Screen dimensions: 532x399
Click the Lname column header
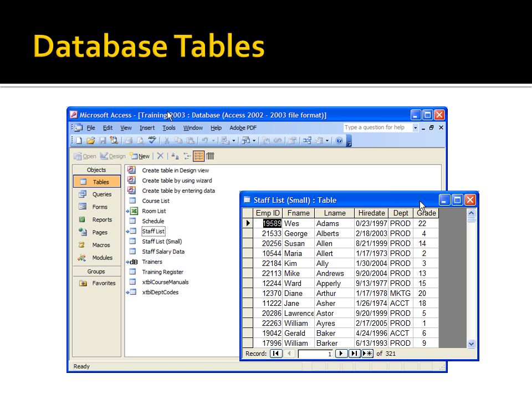(x=335, y=213)
